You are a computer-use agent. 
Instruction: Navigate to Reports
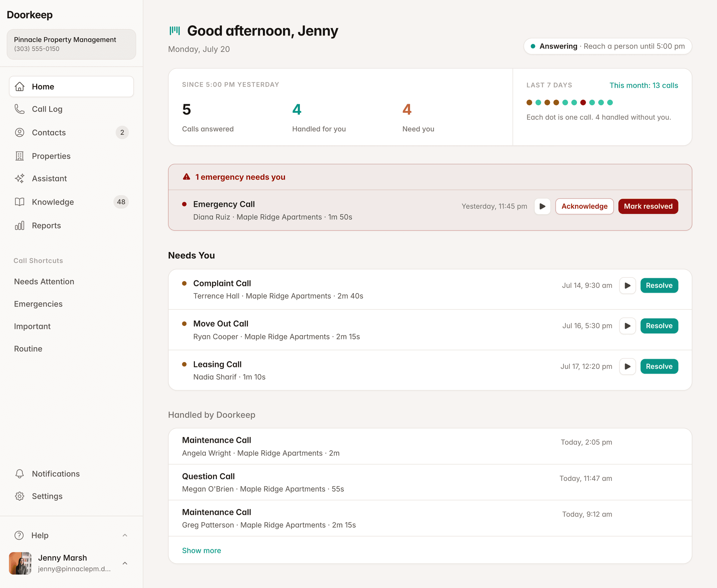point(71,225)
